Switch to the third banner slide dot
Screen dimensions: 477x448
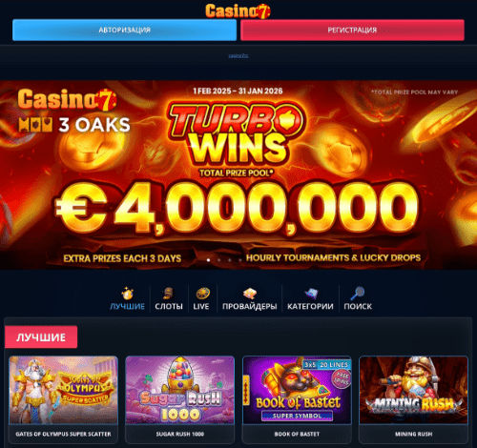point(230,260)
